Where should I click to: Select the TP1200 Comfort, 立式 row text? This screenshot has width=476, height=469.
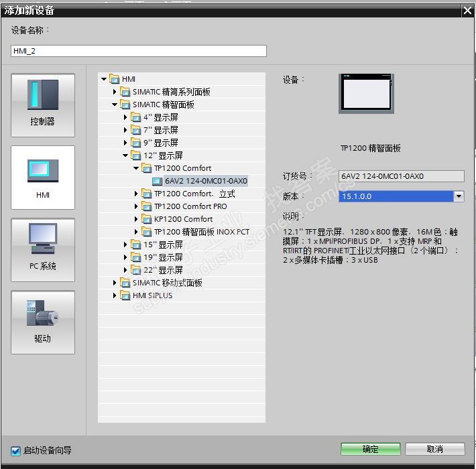[x=194, y=194]
